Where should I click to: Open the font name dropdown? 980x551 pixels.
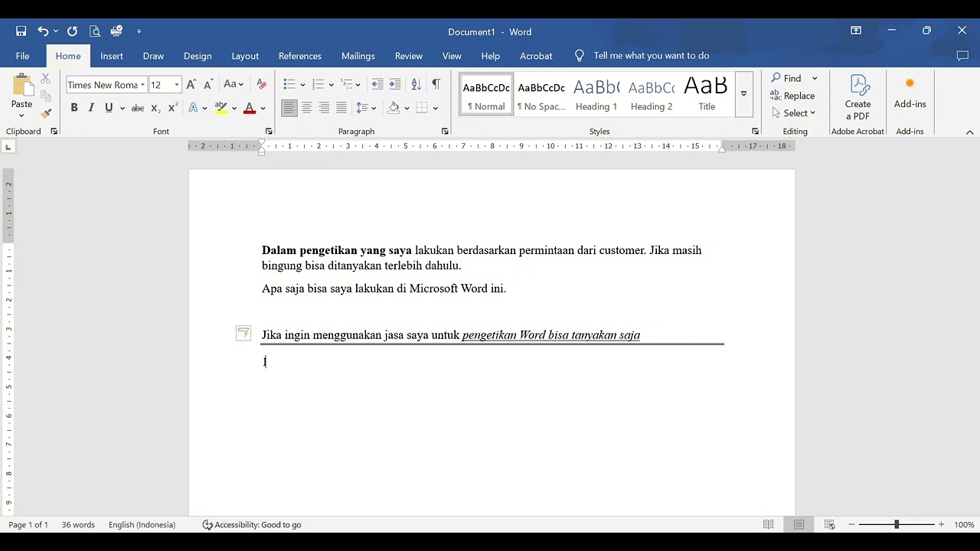coord(142,85)
